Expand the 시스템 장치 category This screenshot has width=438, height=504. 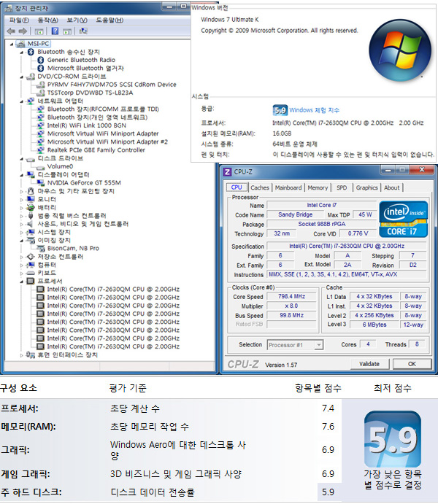click(x=22, y=232)
